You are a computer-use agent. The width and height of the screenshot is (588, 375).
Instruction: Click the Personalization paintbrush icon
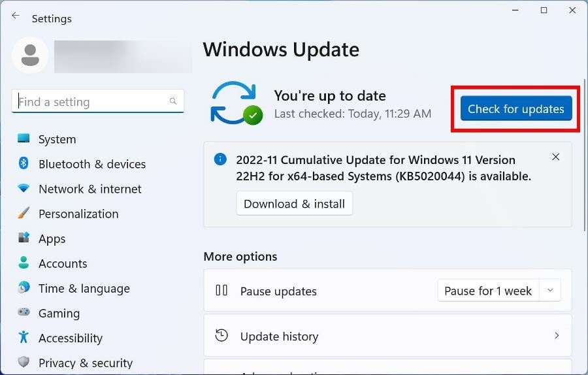[24, 213]
